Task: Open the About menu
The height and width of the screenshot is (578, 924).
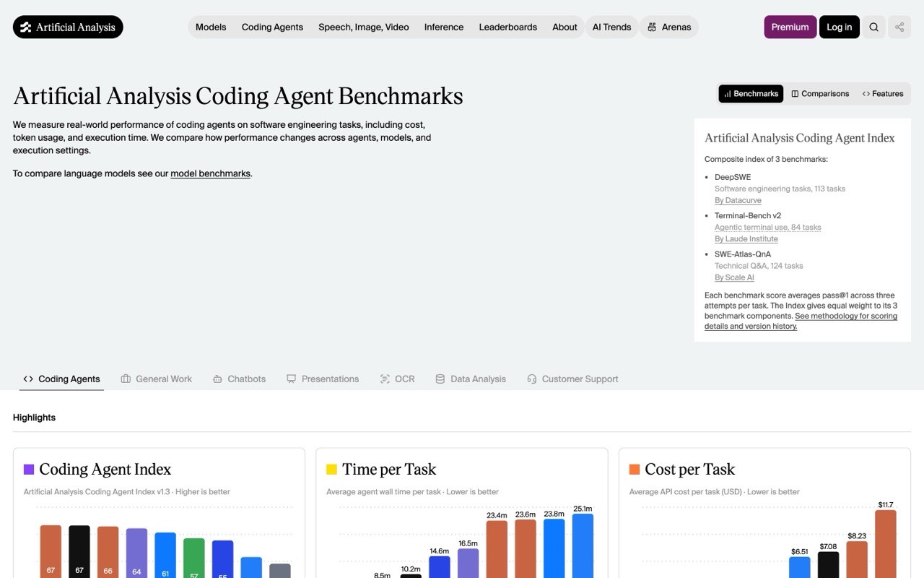Action: click(565, 27)
